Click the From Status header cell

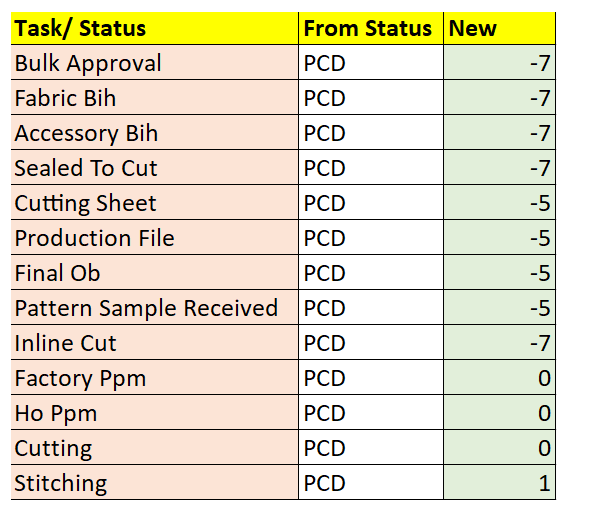pyautogui.click(x=371, y=28)
